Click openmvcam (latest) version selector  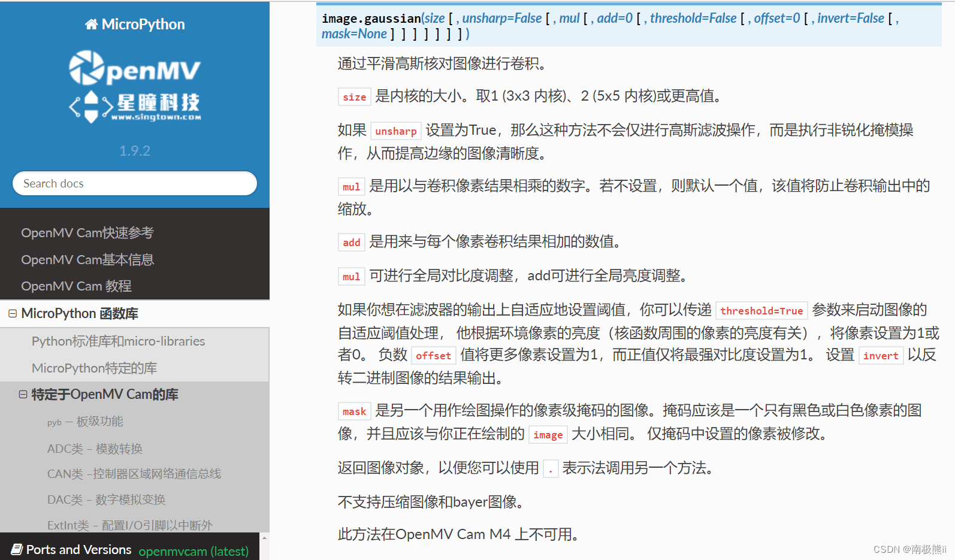[x=194, y=551]
